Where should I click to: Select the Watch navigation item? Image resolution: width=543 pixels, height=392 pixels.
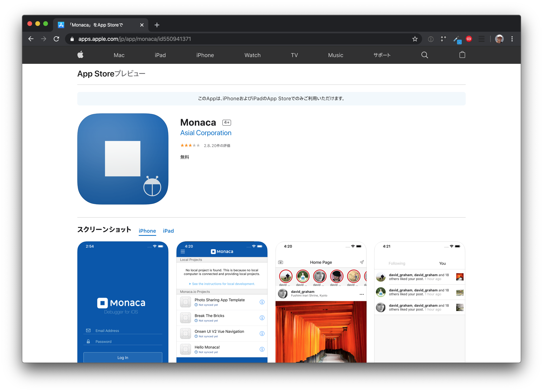(252, 55)
